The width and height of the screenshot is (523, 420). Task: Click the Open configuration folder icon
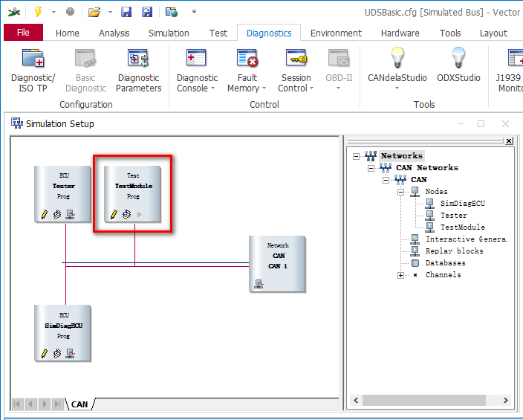pos(94,13)
